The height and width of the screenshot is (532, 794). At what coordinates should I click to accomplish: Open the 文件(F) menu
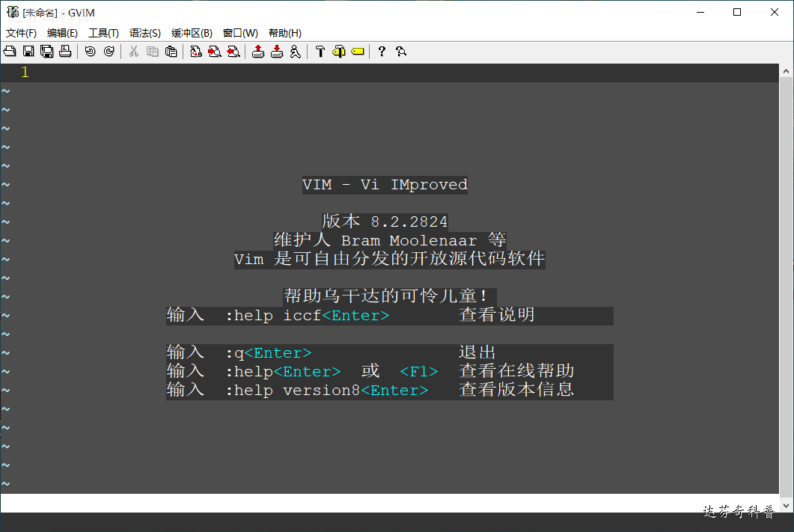pos(21,32)
